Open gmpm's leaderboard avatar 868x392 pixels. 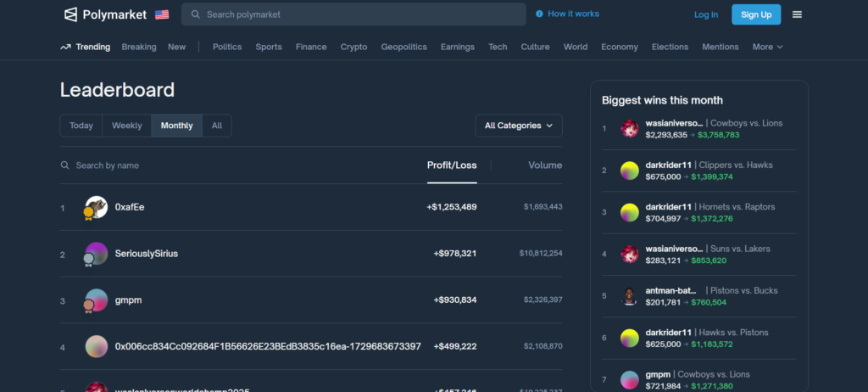click(x=96, y=300)
